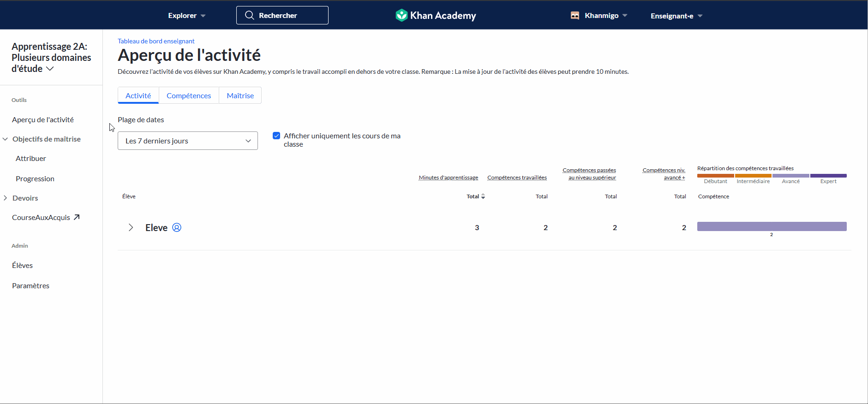The image size is (868, 404).
Task: Open Eleve's profile circle icon
Action: click(177, 227)
